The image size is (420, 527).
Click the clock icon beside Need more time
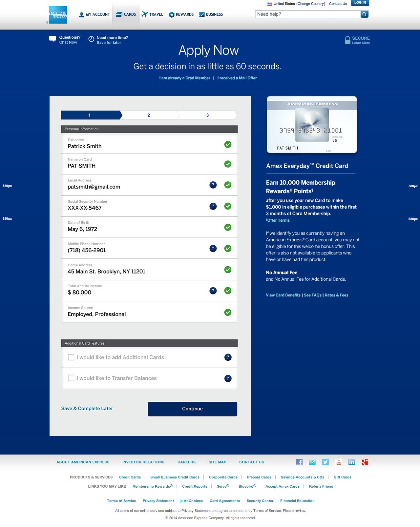(92, 39)
